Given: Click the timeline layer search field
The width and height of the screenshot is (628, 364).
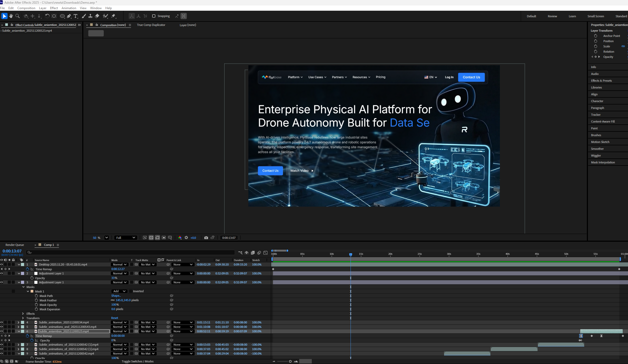Looking at the screenshot, I should coord(131,252).
